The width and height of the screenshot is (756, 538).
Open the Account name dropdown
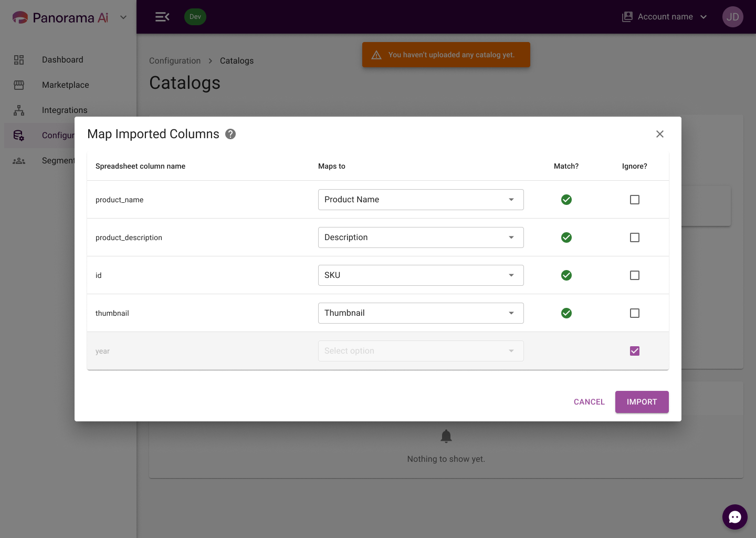pyautogui.click(x=665, y=17)
